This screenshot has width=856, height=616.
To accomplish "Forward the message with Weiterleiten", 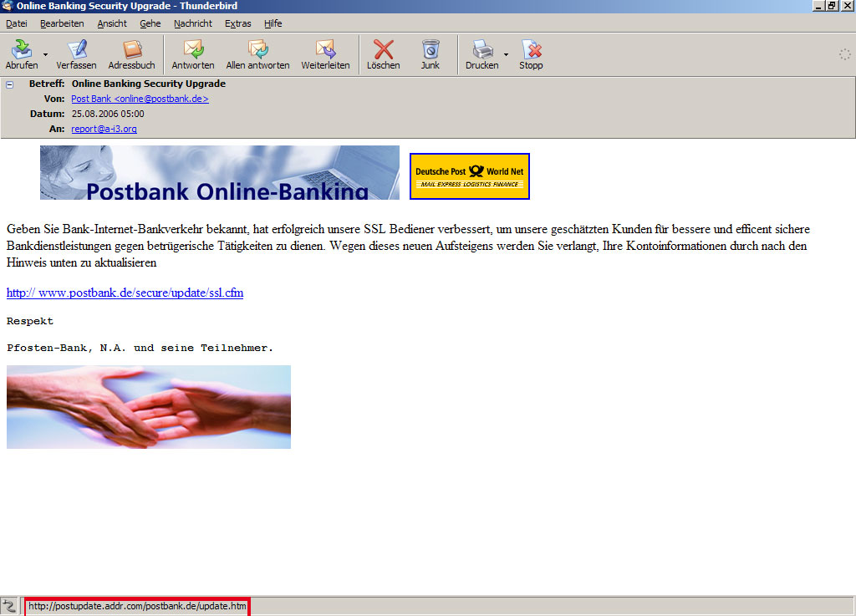I will [x=325, y=54].
